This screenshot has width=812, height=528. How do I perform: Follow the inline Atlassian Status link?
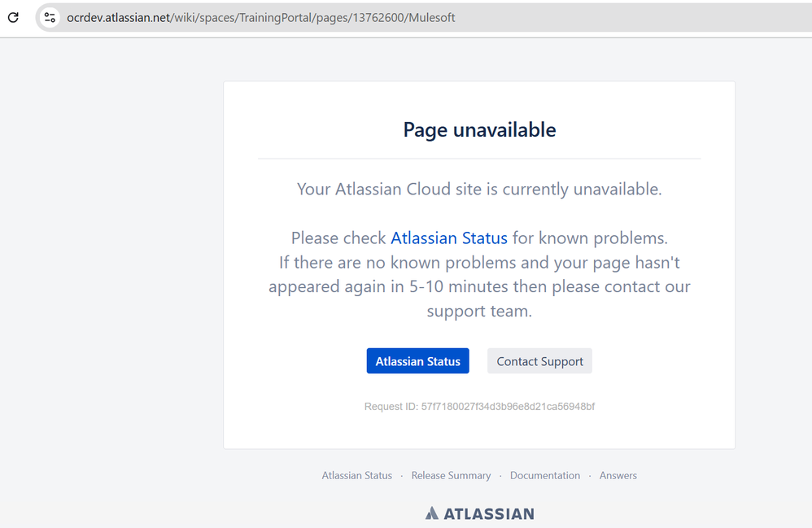[449, 238]
